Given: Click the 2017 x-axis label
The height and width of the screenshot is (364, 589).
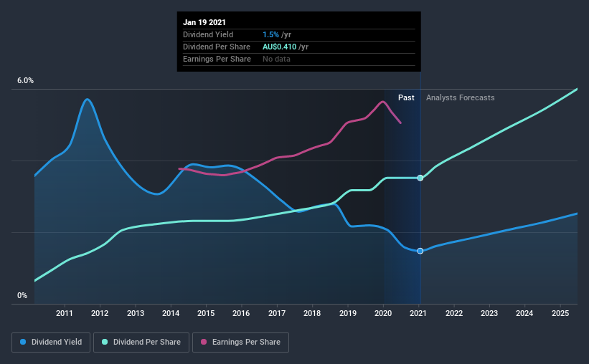Looking at the screenshot, I should tap(277, 313).
